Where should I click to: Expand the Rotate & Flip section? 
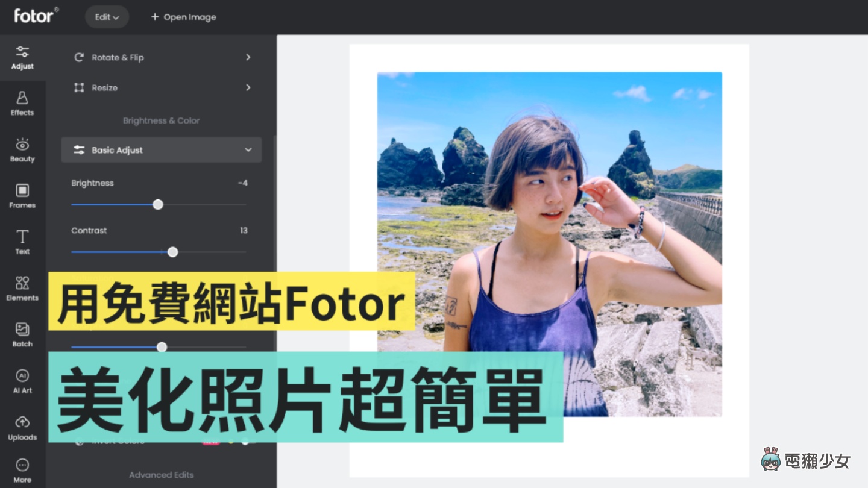161,57
